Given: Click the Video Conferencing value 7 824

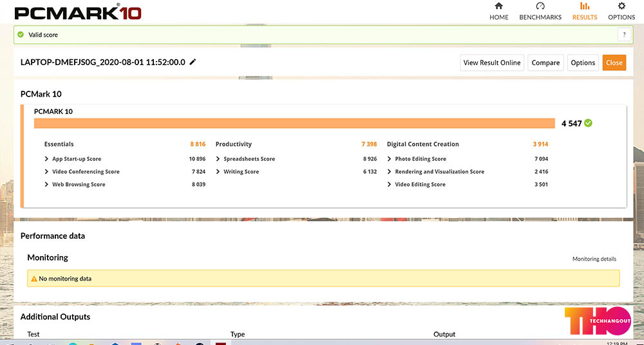Looking at the screenshot, I should point(198,172).
